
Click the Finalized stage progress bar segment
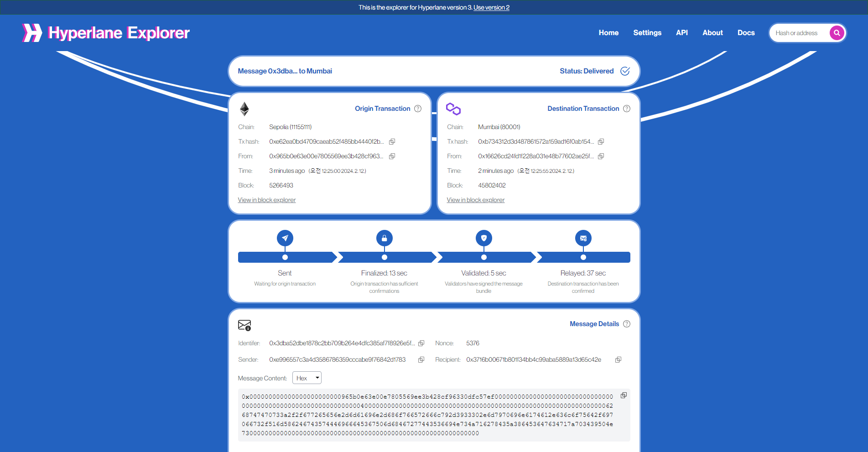[x=387, y=257]
